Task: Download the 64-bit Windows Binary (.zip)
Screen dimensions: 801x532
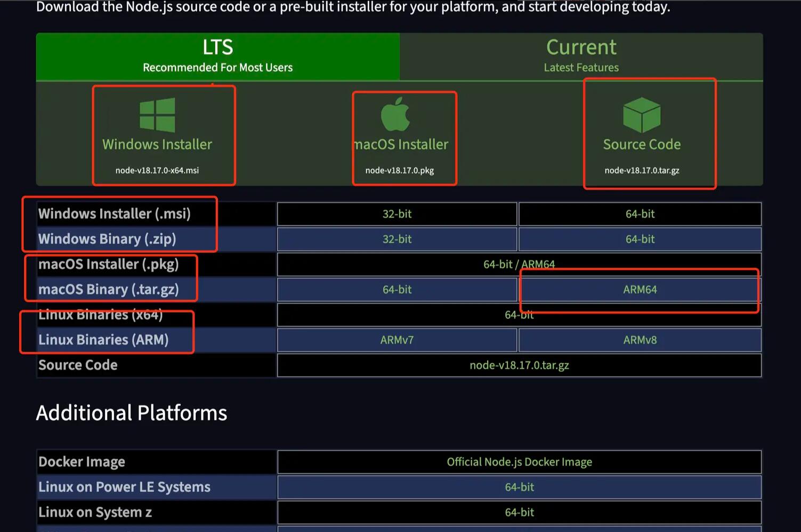Action: 639,239
